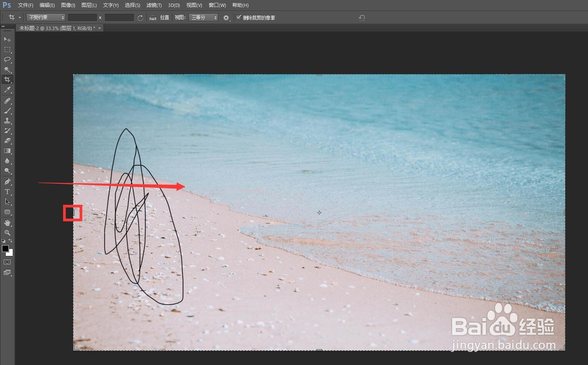The width and height of the screenshot is (588, 365).
Task: Select the Dodge tool
Action: [x=7, y=171]
